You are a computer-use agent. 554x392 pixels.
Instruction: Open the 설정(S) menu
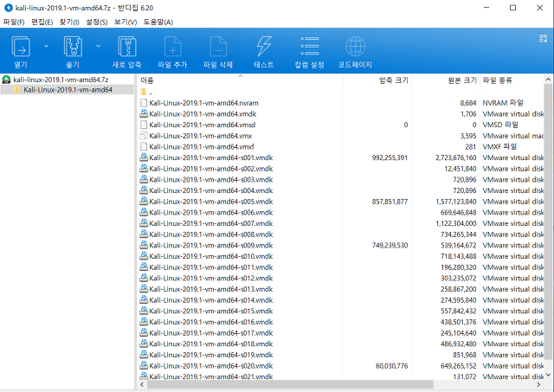coord(97,22)
